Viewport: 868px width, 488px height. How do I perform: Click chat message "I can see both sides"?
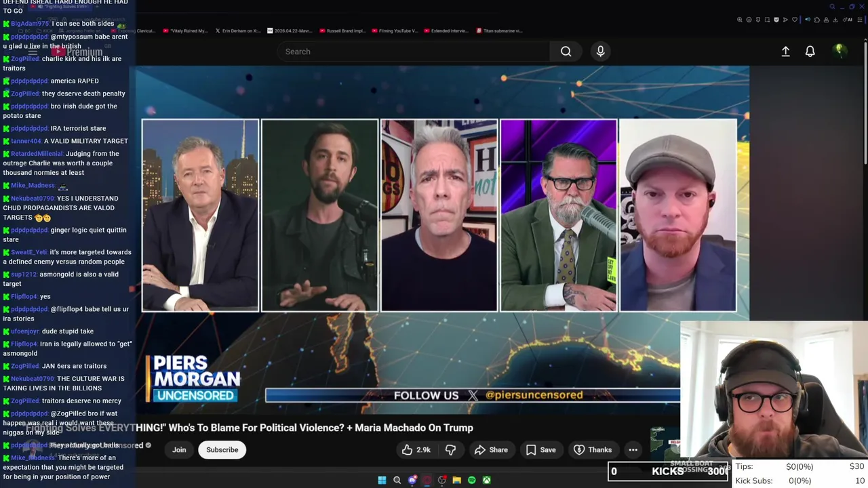click(83, 24)
